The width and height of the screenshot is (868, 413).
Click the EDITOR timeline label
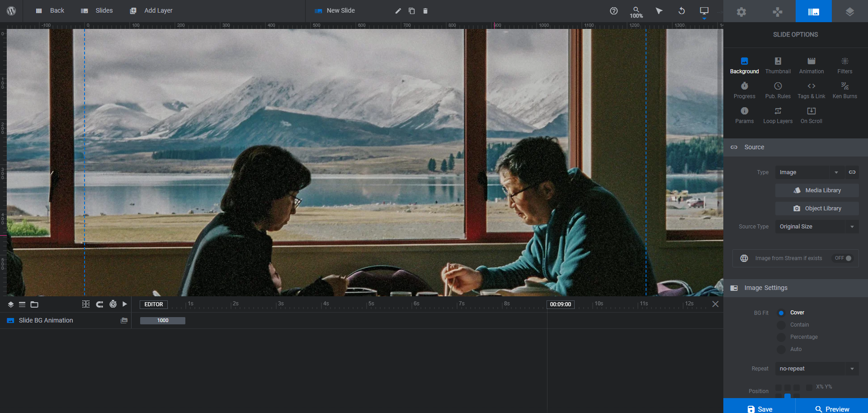click(x=154, y=304)
